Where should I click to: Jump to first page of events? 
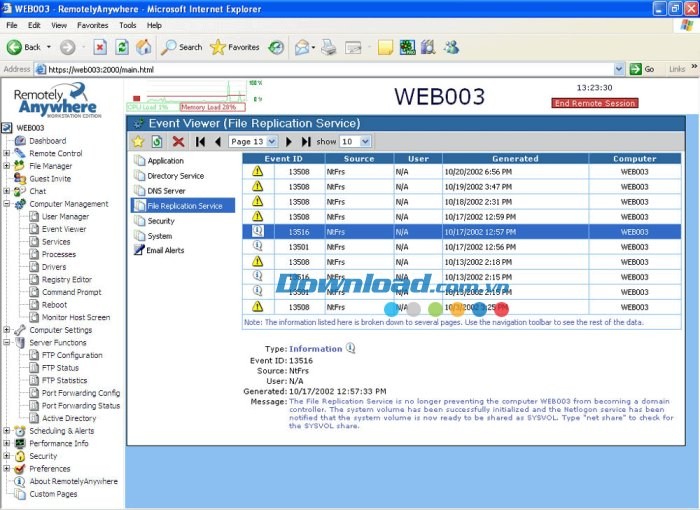pos(201,142)
